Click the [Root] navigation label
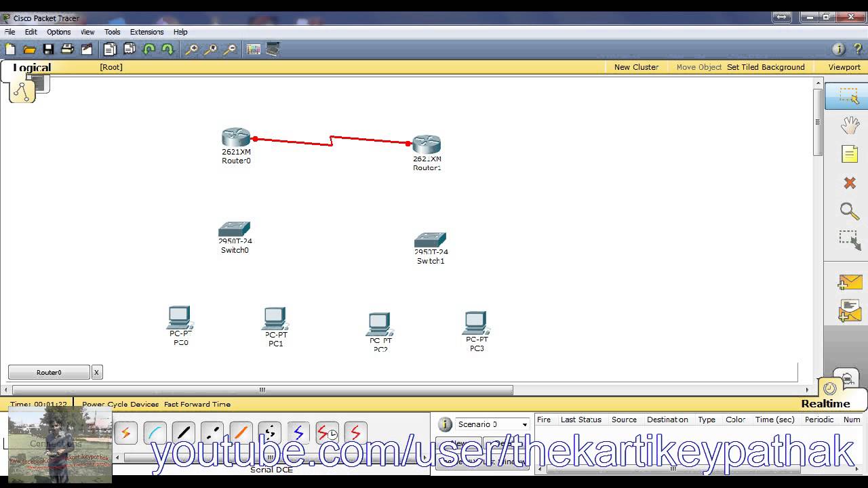 [111, 67]
